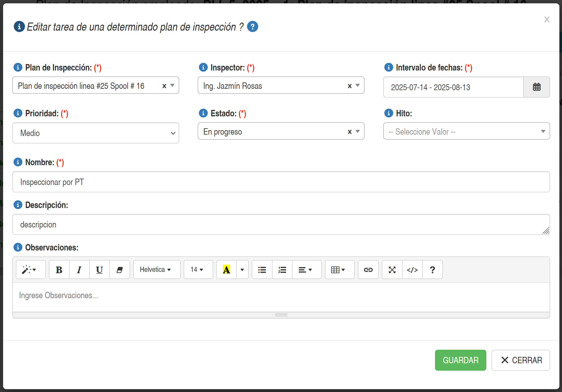
Task: Click the underline toolbar button
Action: [x=99, y=269]
